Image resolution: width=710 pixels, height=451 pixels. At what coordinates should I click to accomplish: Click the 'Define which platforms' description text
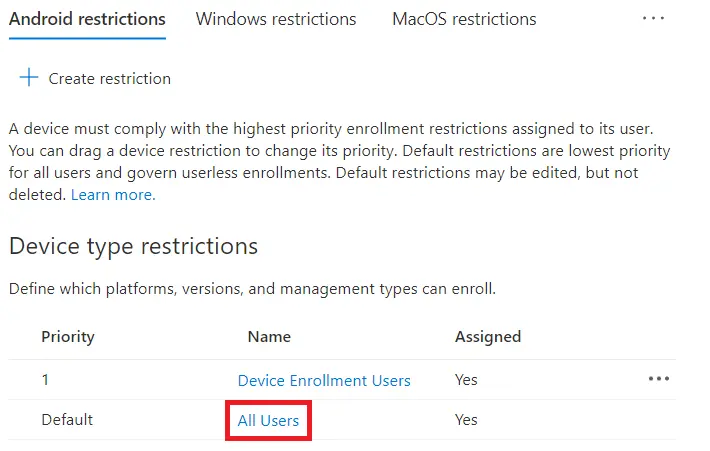click(x=252, y=289)
